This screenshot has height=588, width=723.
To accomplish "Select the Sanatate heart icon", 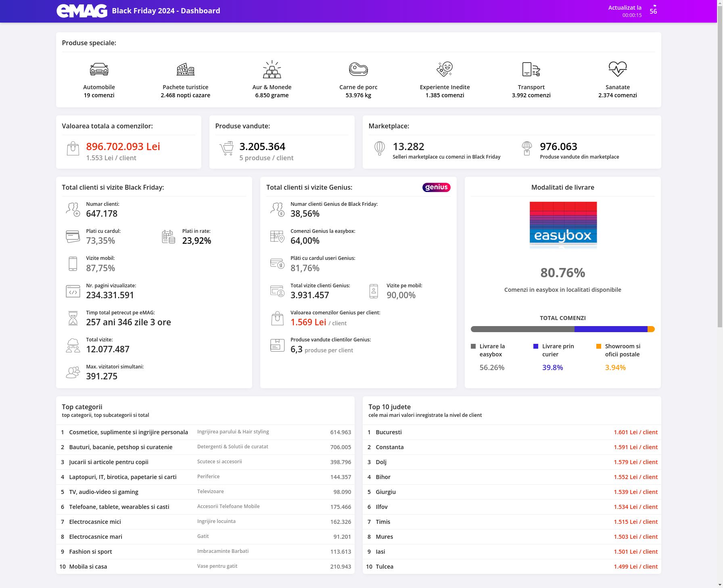I will [x=617, y=69].
